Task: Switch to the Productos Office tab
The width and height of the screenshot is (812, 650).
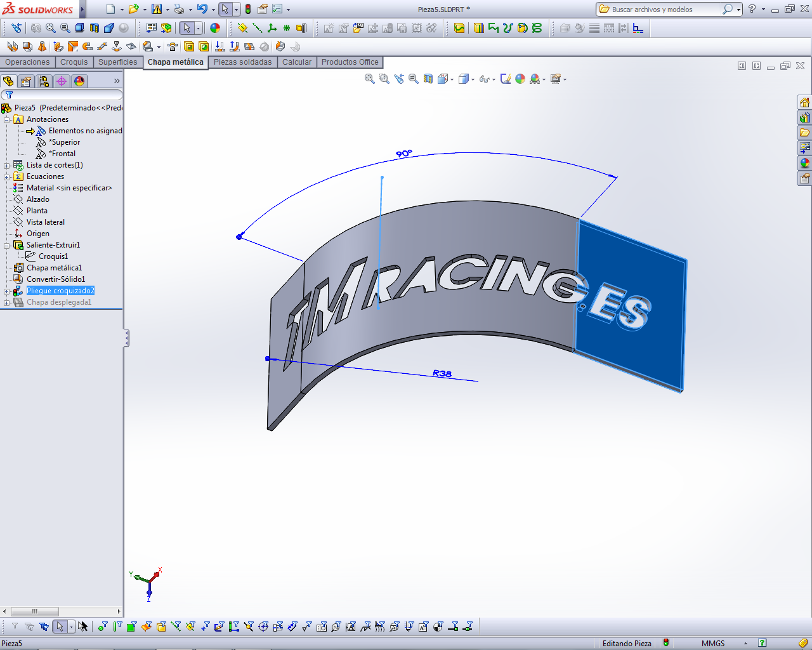Action: coord(350,62)
